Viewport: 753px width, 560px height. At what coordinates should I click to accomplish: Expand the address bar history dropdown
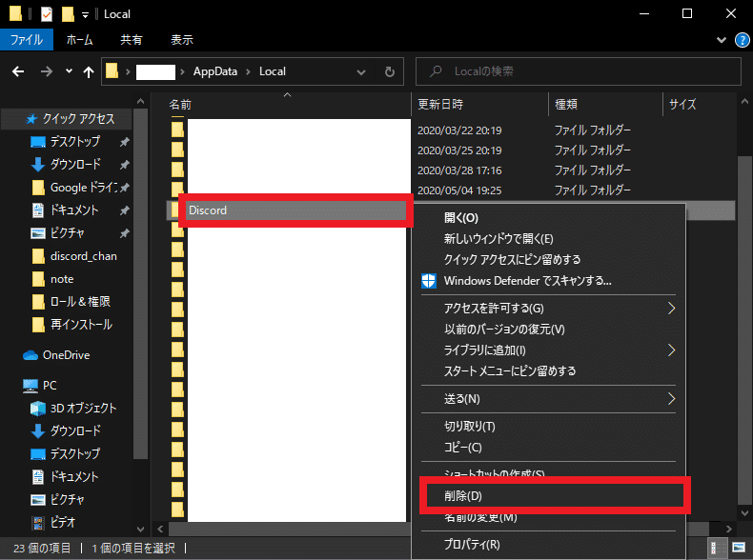361,72
